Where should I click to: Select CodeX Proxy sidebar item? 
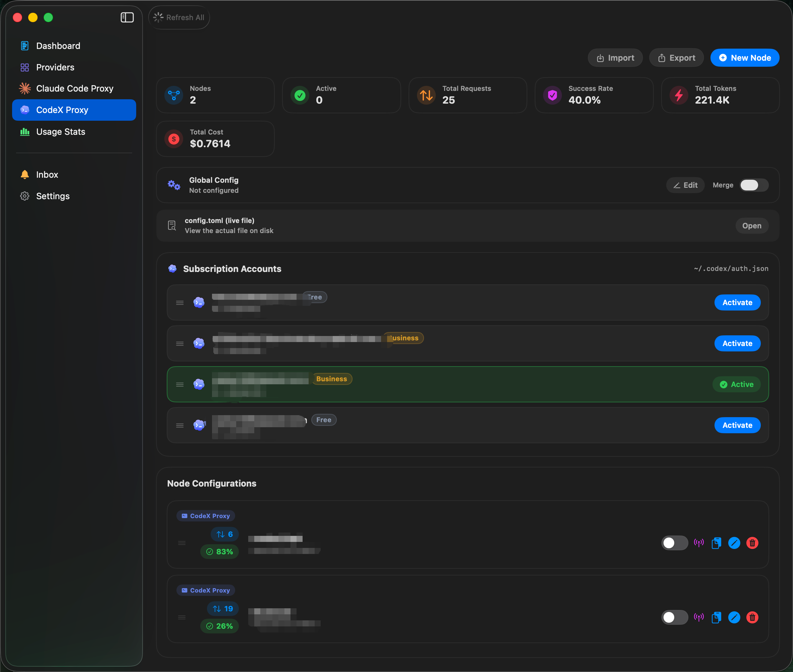[74, 110]
